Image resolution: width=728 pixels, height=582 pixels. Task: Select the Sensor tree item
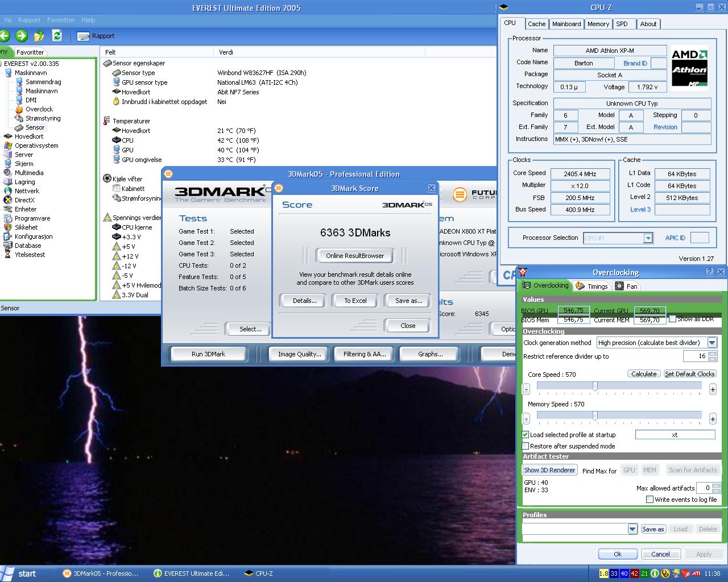[35, 127]
